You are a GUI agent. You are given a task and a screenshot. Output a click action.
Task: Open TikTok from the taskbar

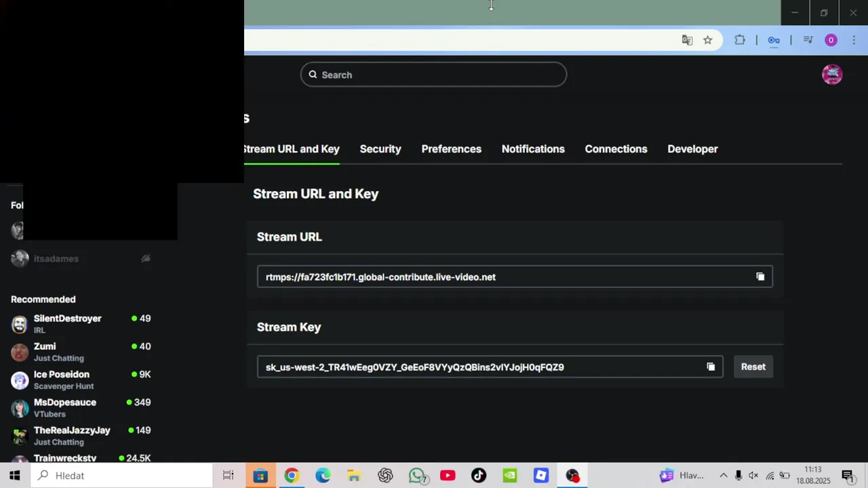tap(479, 476)
